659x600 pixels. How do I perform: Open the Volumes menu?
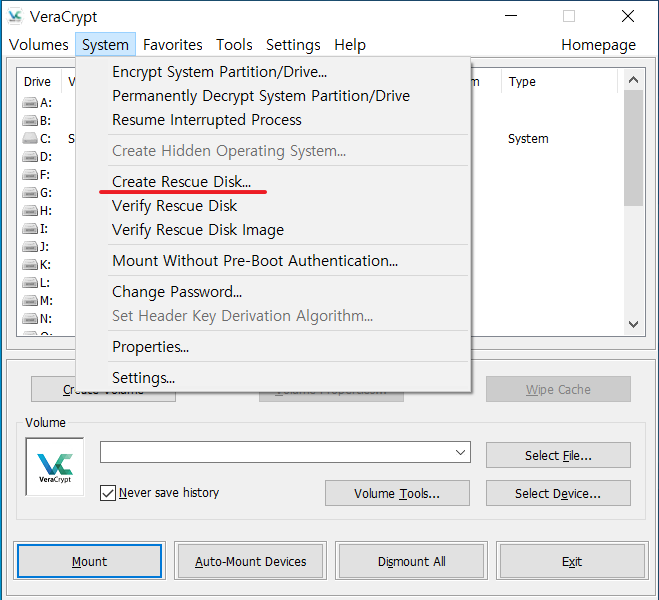39,45
